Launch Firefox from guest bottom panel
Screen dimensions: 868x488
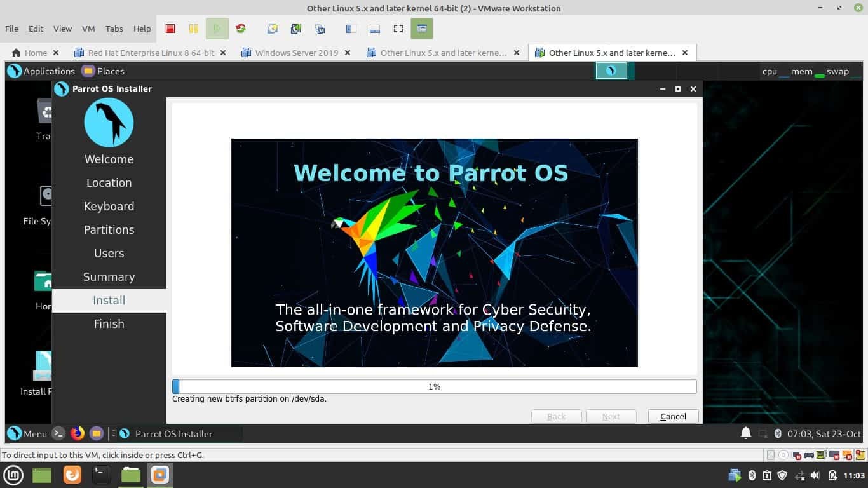[78, 434]
